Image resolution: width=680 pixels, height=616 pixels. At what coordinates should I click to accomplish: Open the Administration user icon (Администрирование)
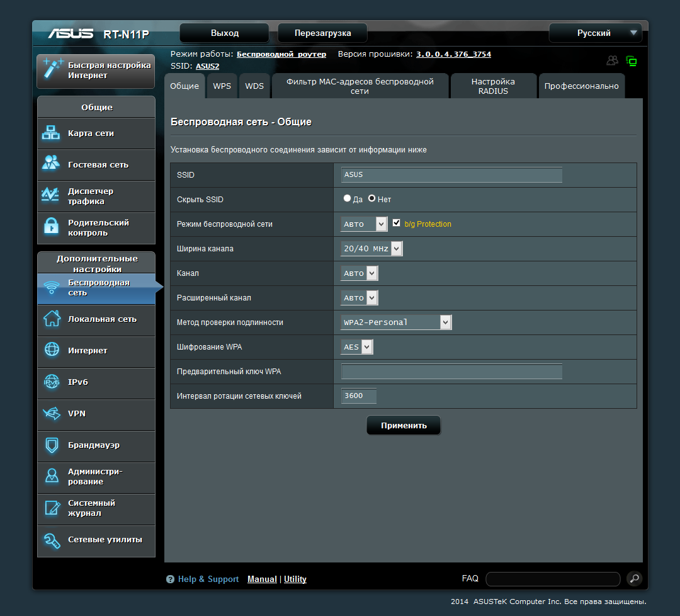(52, 476)
